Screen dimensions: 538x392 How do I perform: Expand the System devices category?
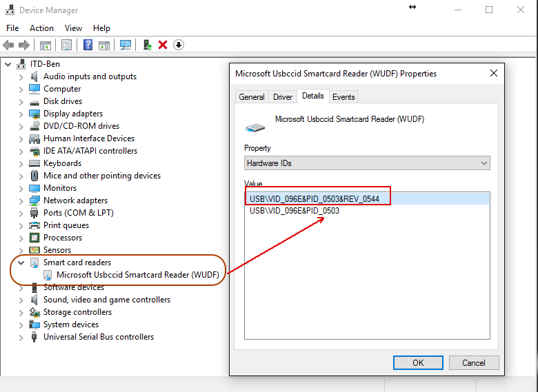(21, 325)
